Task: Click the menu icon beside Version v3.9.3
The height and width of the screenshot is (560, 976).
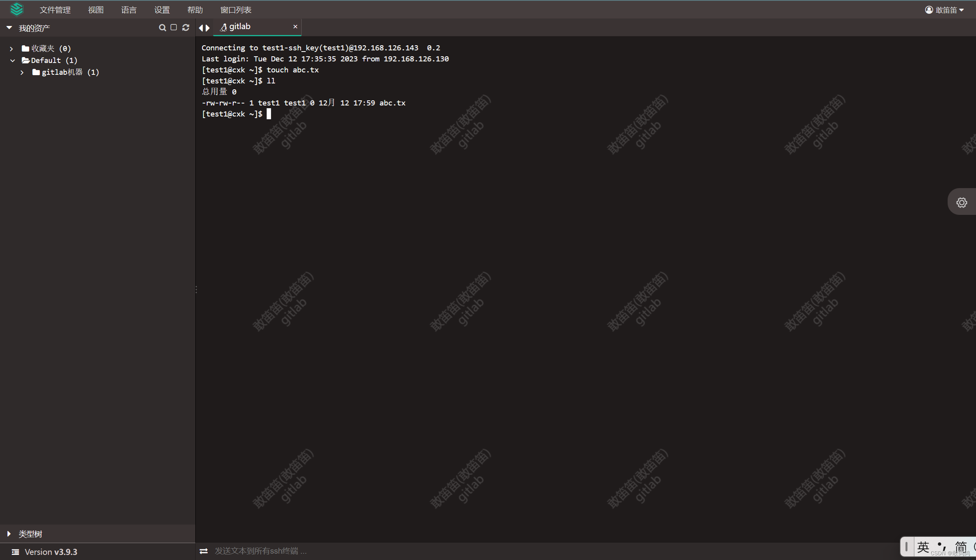Action: click(x=15, y=552)
